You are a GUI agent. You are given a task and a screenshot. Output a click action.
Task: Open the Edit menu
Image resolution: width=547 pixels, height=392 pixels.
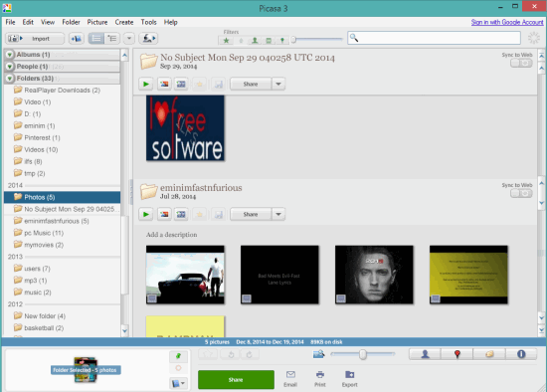coord(28,22)
